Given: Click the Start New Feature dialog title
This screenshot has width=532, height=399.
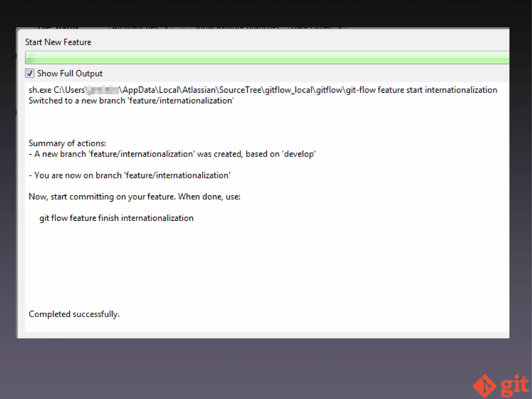Looking at the screenshot, I should (x=58, y=42).
